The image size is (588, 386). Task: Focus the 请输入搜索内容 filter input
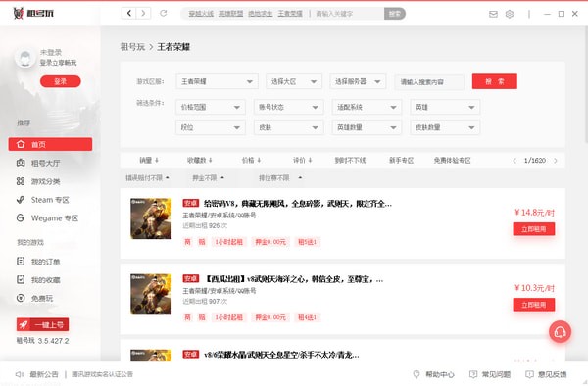429,81
